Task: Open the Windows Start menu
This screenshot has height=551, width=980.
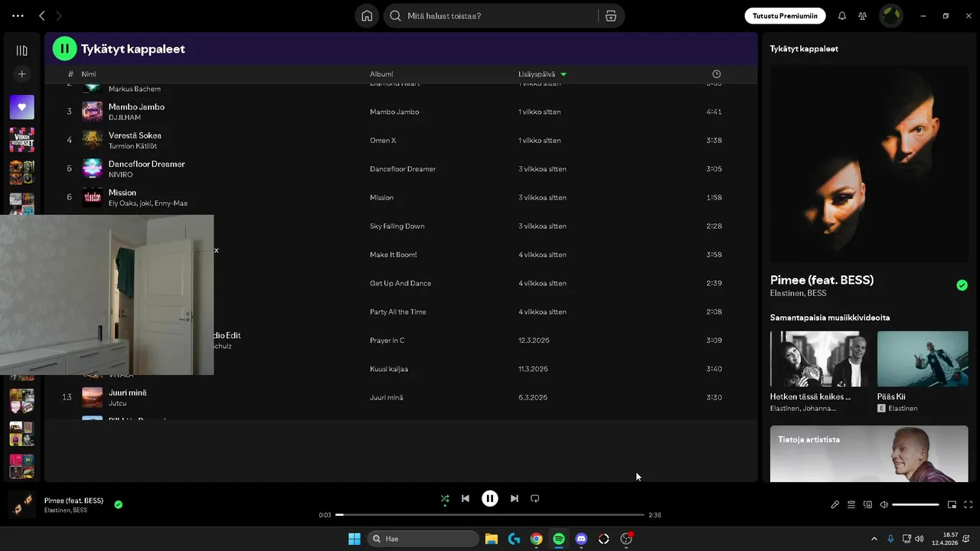Action: click(354, 539)
